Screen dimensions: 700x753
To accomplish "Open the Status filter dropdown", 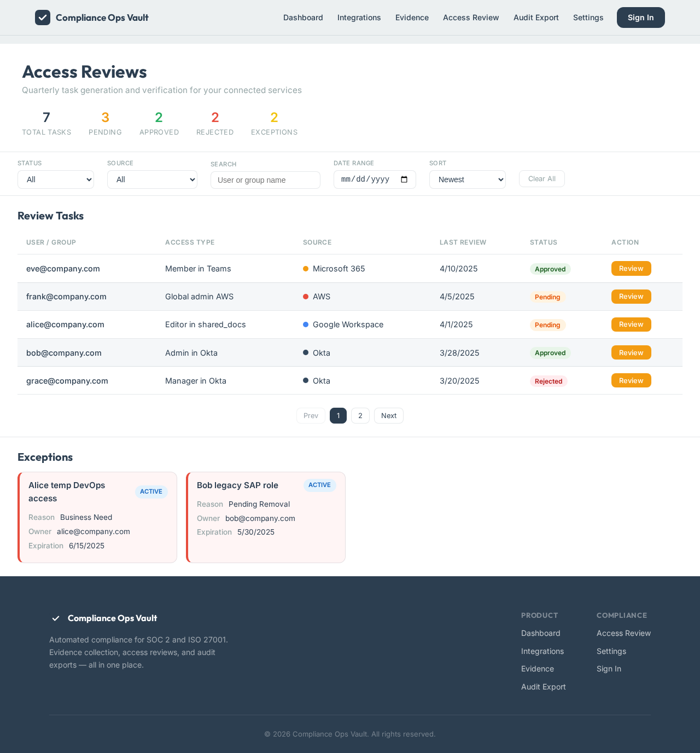I will (56, 179).
